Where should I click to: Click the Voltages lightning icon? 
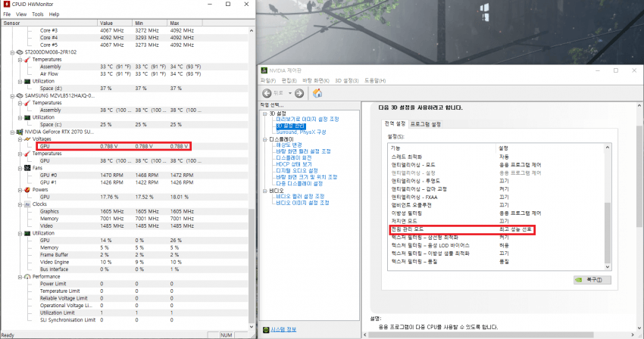pyautogui.click(x=27, y=139)
